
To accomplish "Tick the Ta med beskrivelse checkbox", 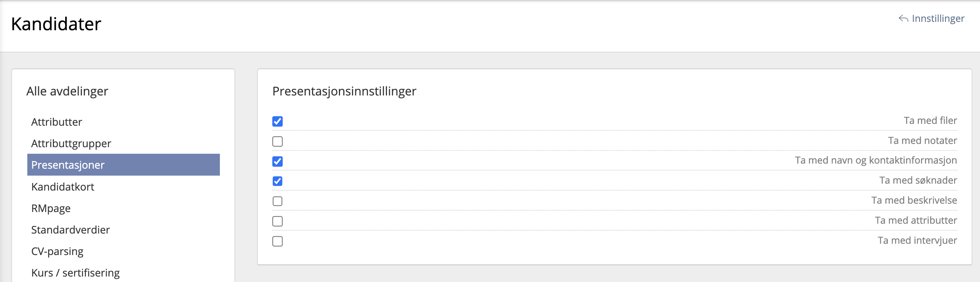I will point(277,201).
